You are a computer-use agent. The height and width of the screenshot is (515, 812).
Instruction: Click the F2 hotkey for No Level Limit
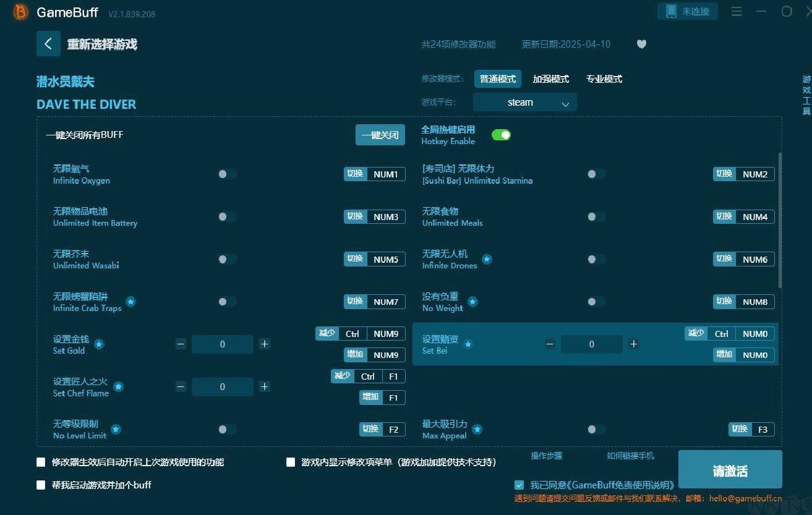394,429
